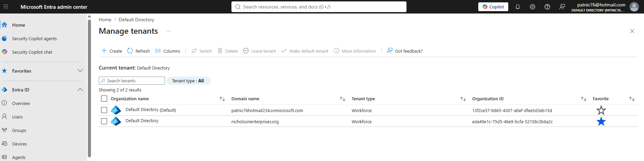
Task: Click the Tenant type column header
Action: (363, 99)
